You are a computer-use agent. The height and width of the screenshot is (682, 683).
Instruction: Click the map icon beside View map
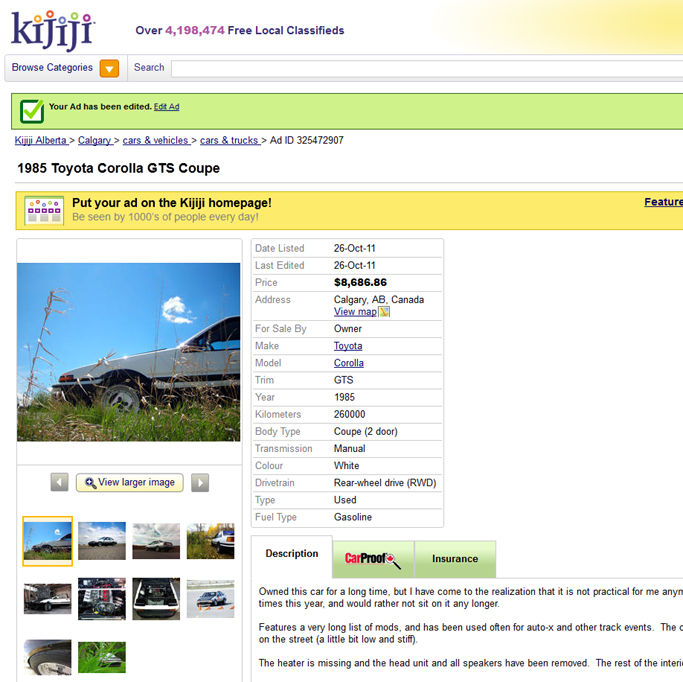384,312
